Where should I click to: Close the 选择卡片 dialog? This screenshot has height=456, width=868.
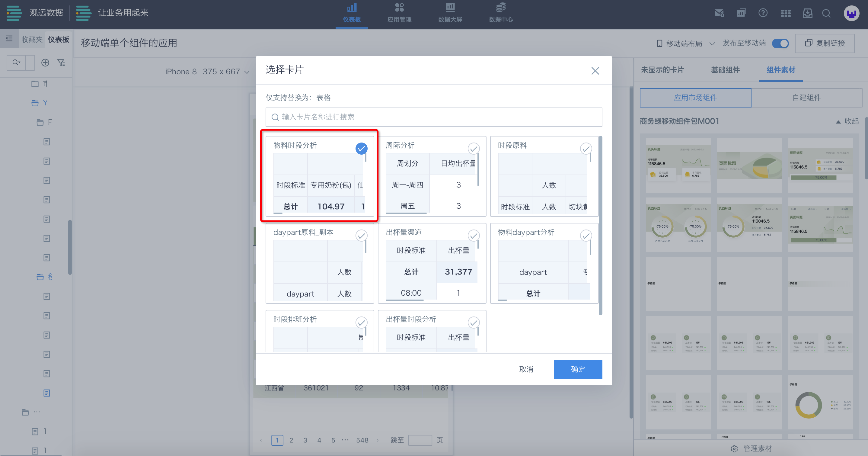point(595,71)
